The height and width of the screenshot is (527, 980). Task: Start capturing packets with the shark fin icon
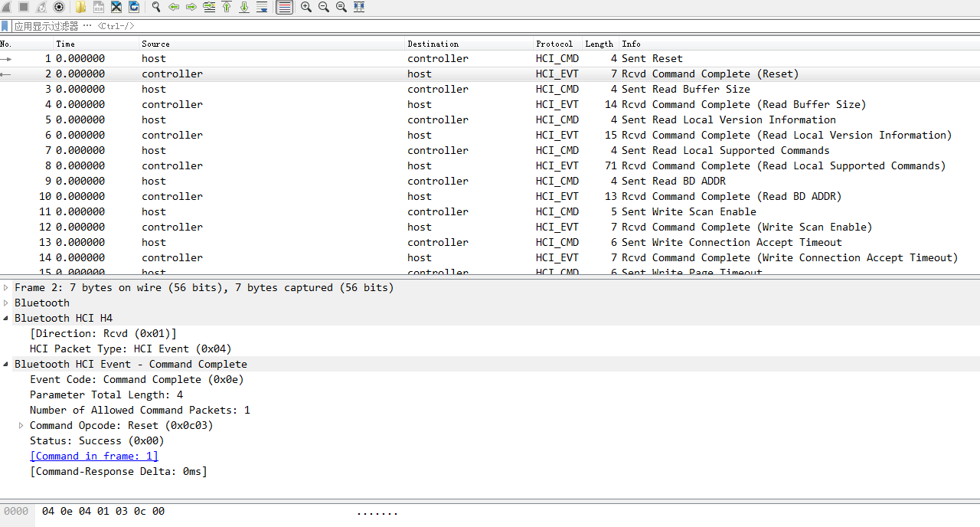[x=7, y=7]
